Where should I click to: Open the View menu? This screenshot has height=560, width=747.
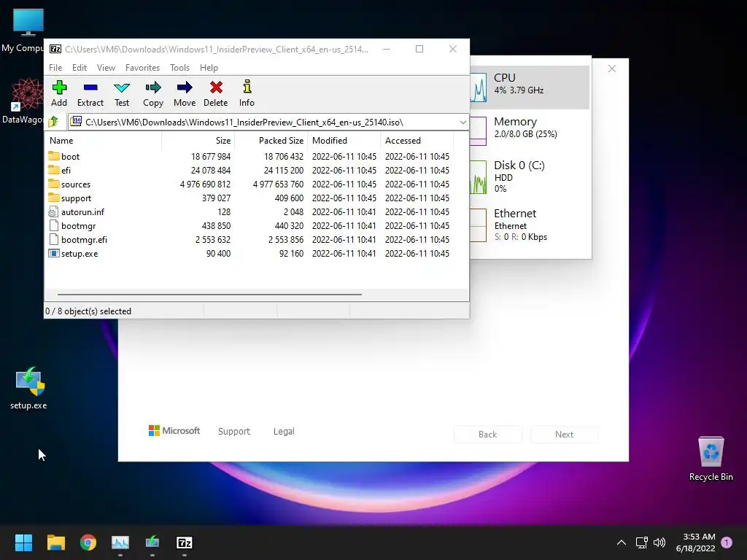pyautogui.click(x=106, y=68)
